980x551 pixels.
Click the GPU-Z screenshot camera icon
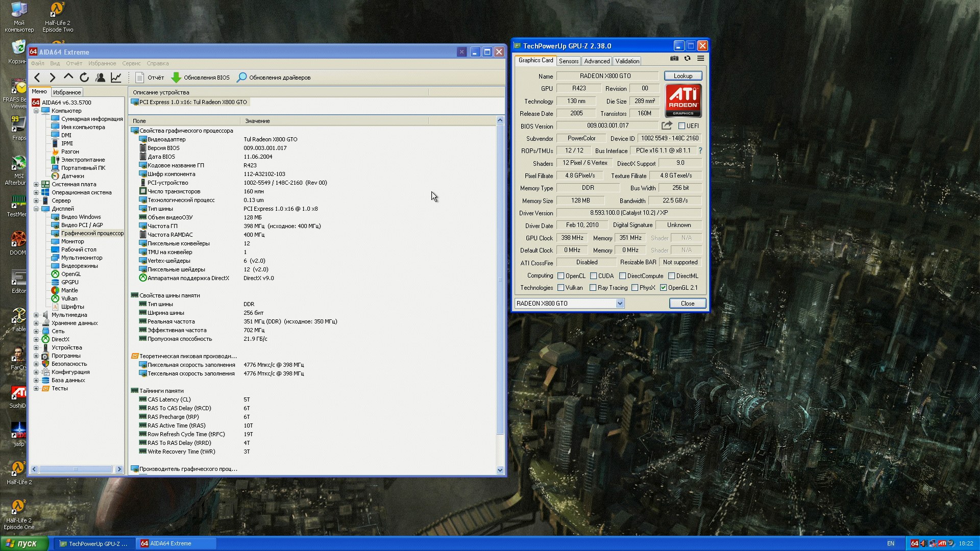pyautogui.click(x=674, y=59)
